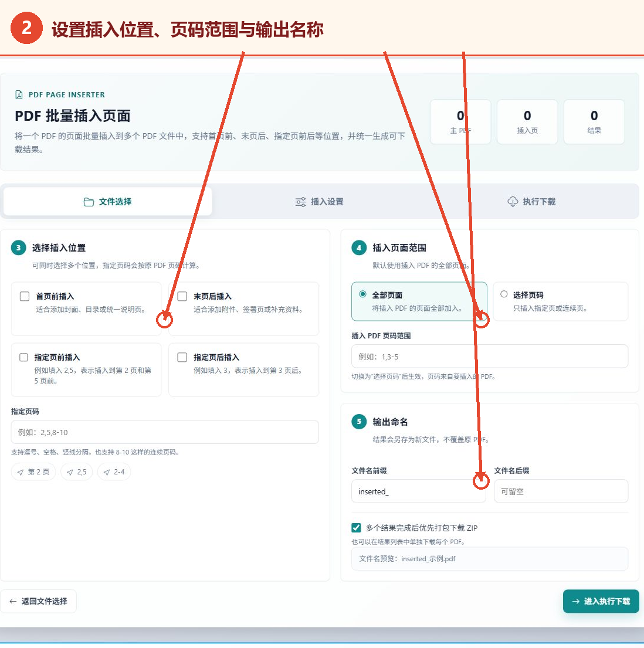Switch to the 执行下载 tab
This screenshot has width=644, height=648.
tap(531, 202)
